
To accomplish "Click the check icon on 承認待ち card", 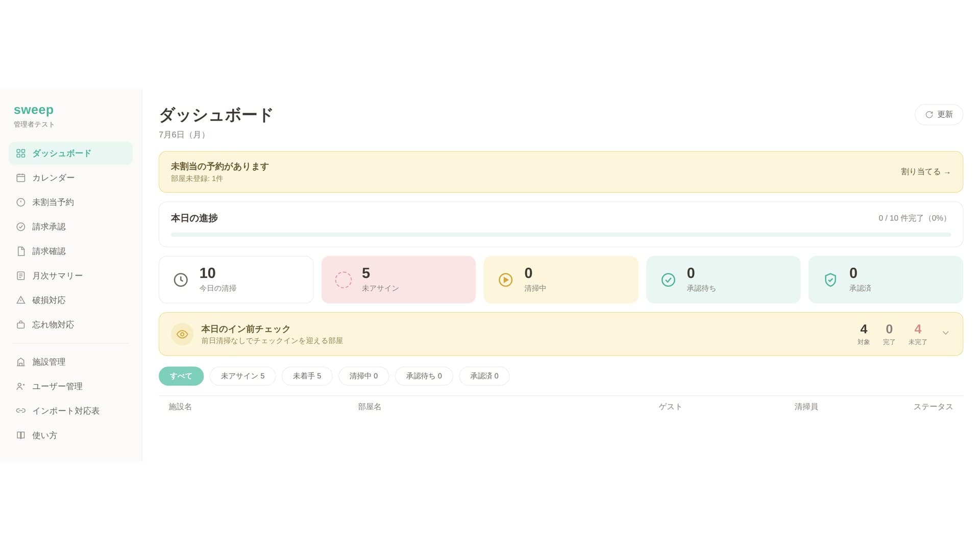I will click(x=668, y=280).
